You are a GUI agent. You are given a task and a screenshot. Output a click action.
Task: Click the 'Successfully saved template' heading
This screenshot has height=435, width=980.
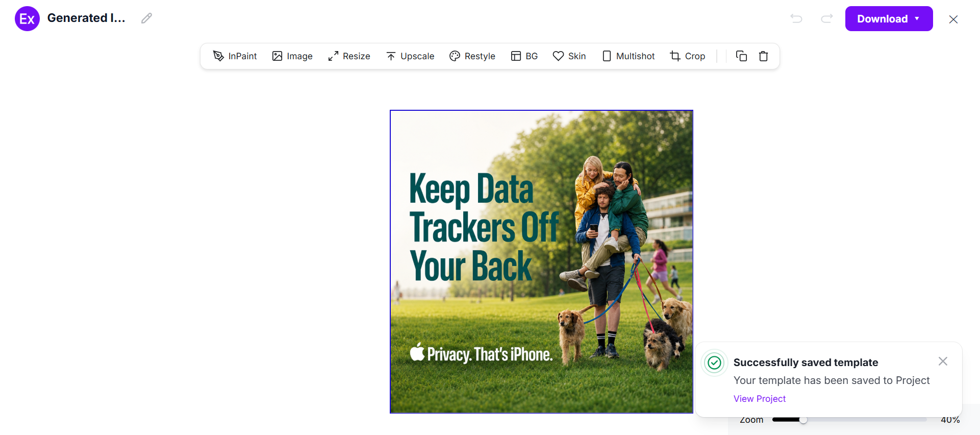coord(806,362)
